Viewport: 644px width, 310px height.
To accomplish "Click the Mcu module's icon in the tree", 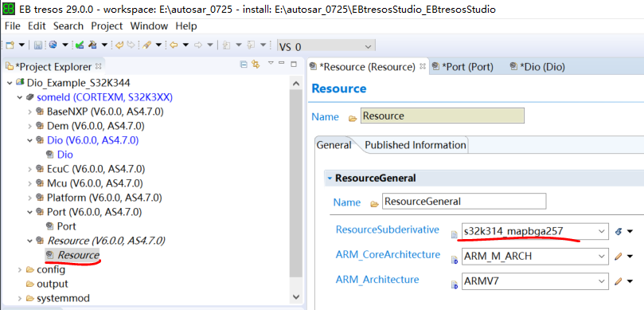I will pos(40,183).
